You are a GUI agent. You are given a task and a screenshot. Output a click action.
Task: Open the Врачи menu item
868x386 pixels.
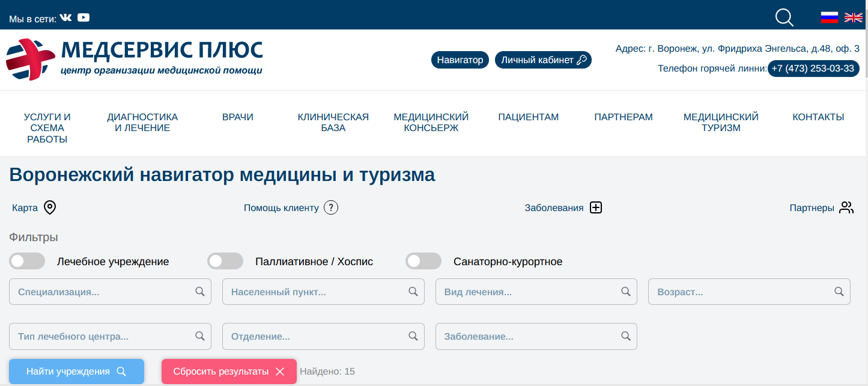[238, 117]
